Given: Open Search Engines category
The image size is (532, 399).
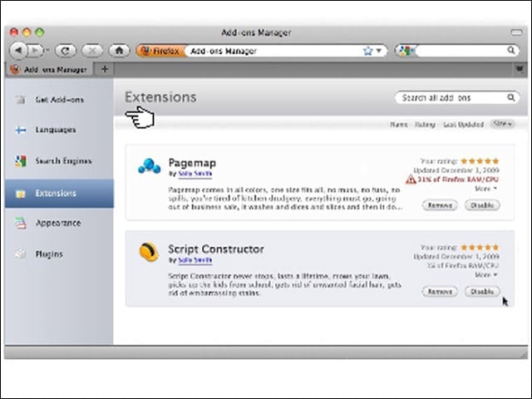Looking at the screenshot, I should [59, 160].
